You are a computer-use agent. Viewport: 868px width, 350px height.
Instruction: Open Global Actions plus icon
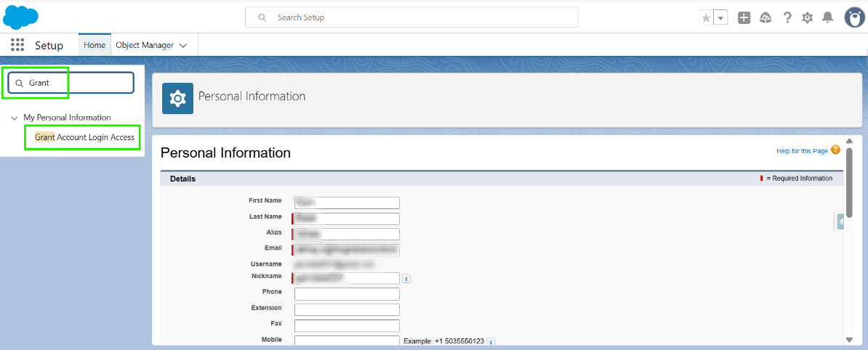(744, 17)
